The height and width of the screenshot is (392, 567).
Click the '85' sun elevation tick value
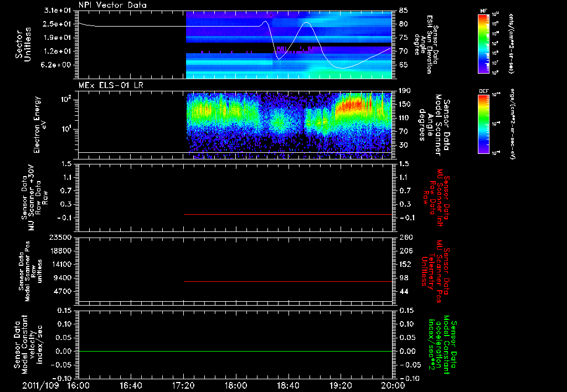(x=404, y=11)
